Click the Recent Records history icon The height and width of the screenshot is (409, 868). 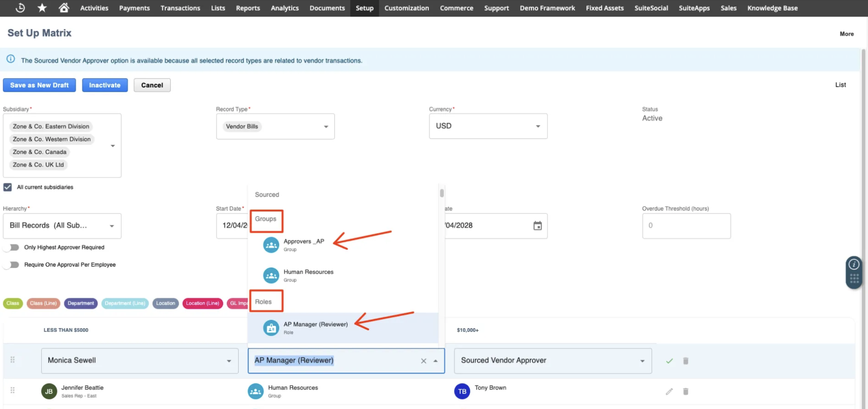click(20, 8)
